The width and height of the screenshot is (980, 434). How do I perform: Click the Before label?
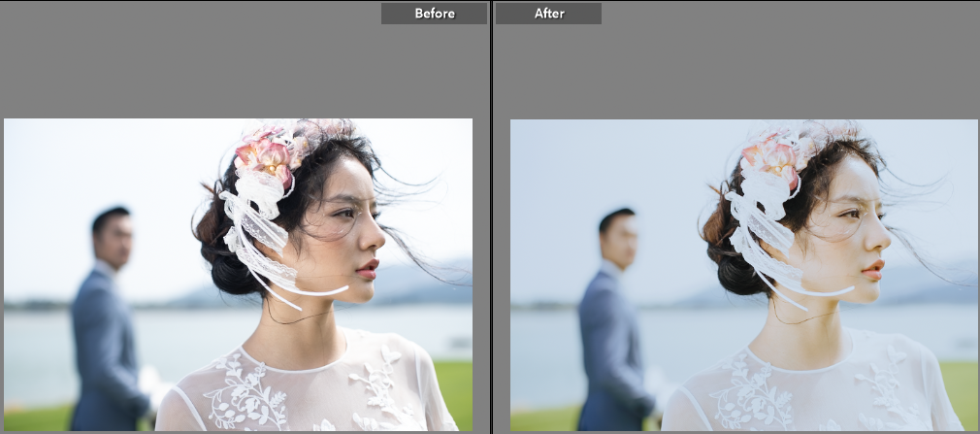[x=434, y=14]
